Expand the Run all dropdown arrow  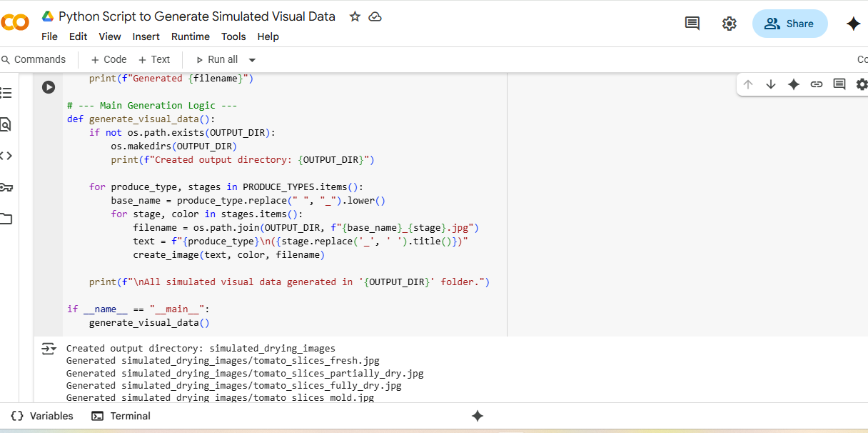tap(252, 60)
